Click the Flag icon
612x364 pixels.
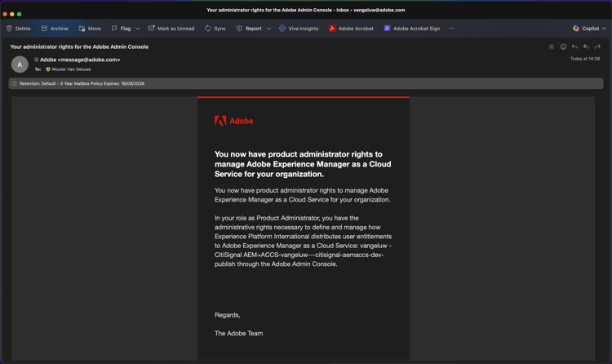[x=114, y=29]
